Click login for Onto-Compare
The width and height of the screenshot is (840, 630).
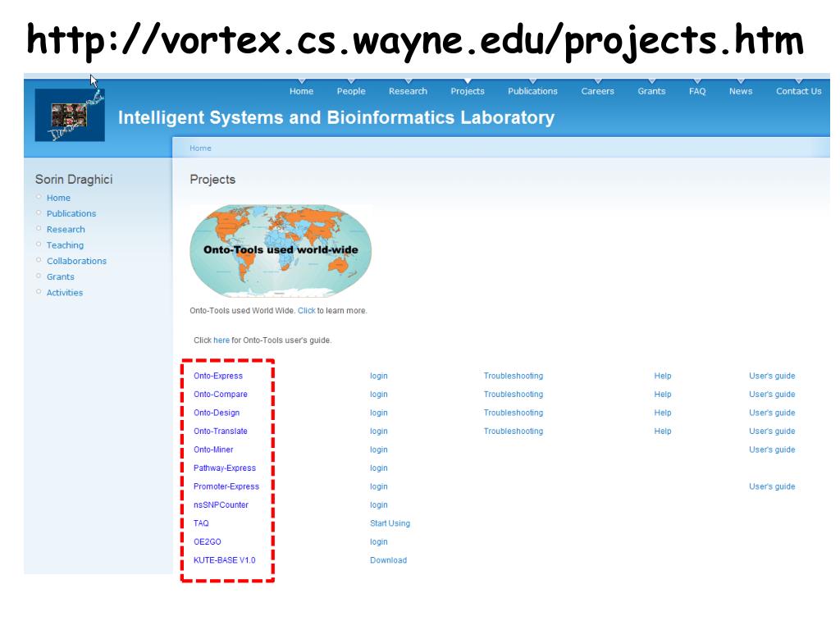pyautogui.click(x=379, y=395)
